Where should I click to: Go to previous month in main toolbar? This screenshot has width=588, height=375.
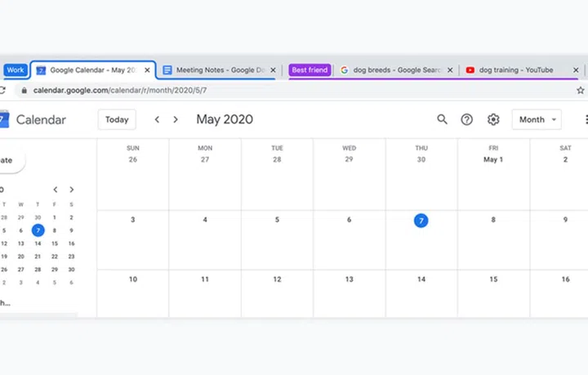[157, 119]
